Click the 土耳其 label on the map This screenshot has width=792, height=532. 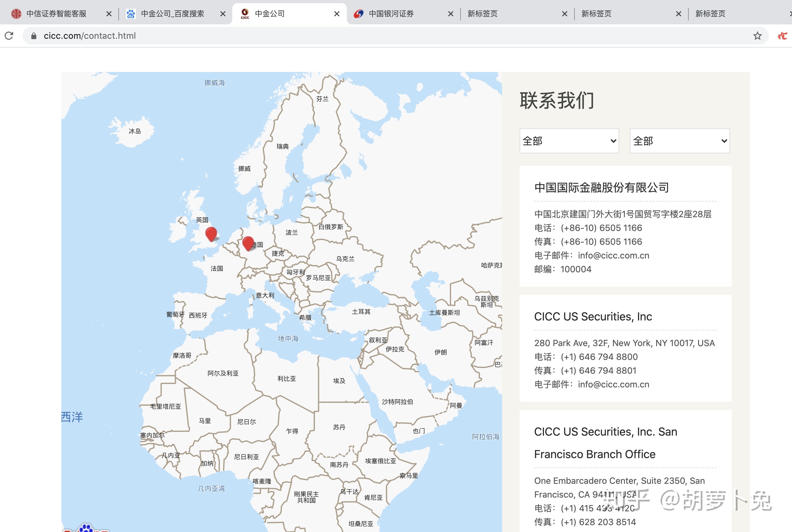tap(361, 311)
